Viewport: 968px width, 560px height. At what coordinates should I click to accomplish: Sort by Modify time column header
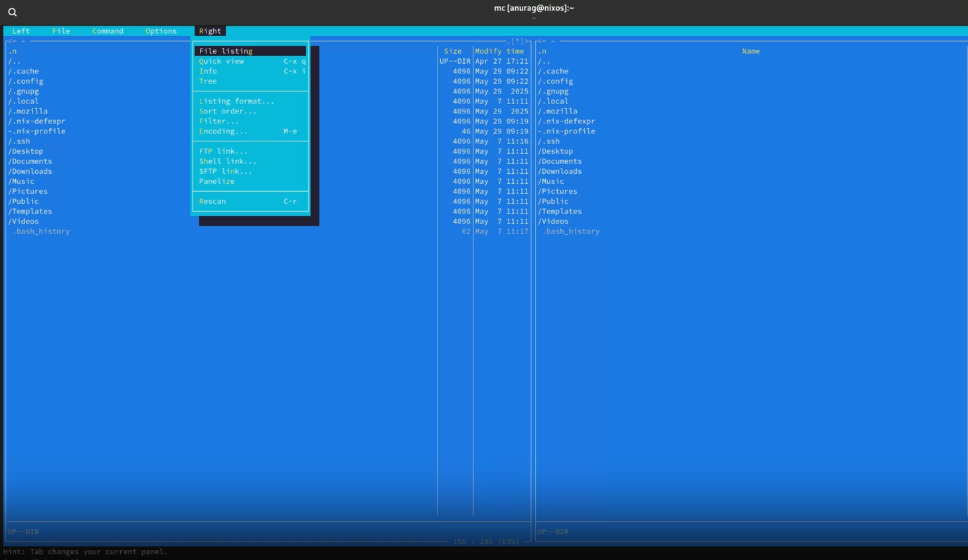tap(499, 51)
